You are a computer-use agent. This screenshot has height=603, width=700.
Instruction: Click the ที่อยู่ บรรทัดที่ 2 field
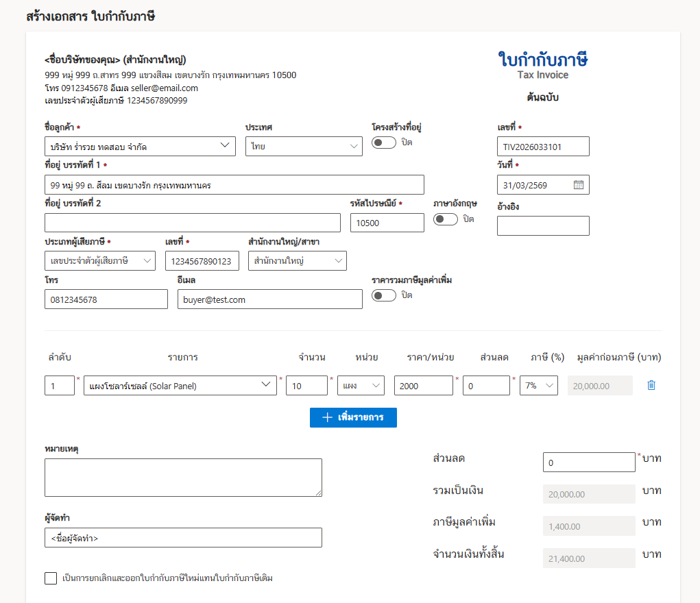[x=192, y=223]
